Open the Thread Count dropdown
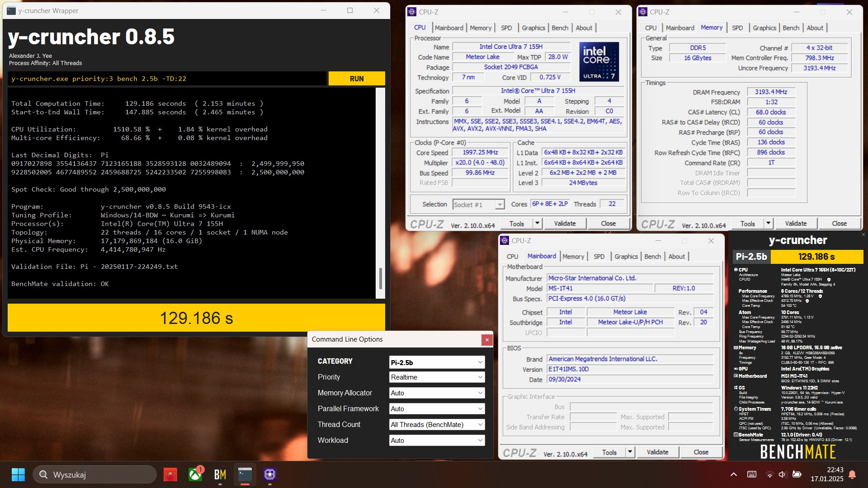The image size is (868, 488). [x=437, y=425]
